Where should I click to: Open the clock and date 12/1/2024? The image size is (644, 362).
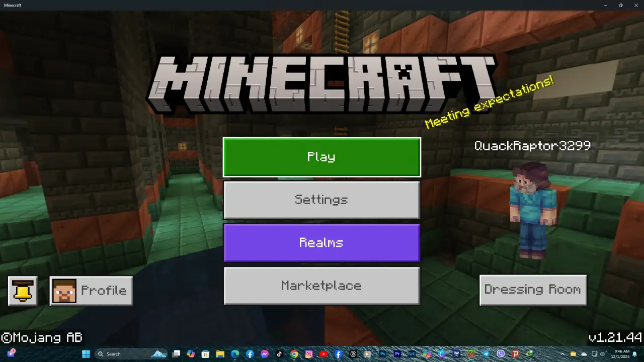pyautogui.click(x=620, y=354)
